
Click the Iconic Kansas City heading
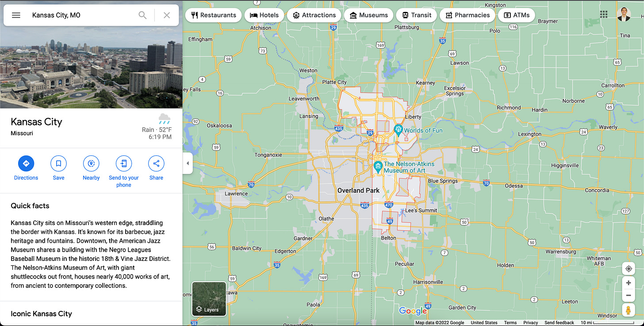coord(41,314)
